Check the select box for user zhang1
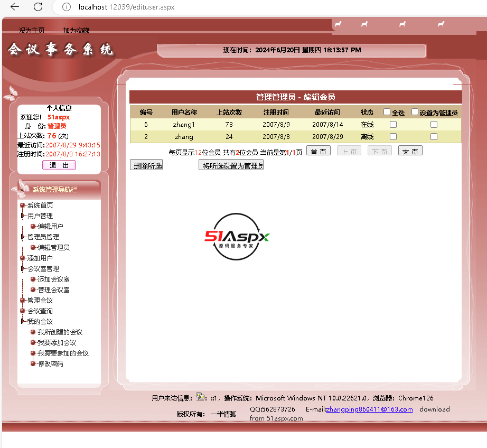This screenshot has width=487, height=448. click(x=393, y=125)
